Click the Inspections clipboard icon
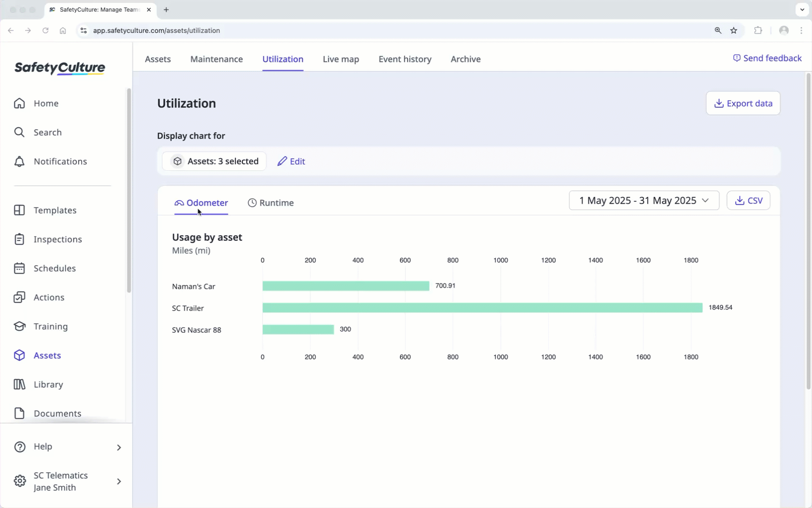Screen dimensions: 812x508 click(19, 239)
